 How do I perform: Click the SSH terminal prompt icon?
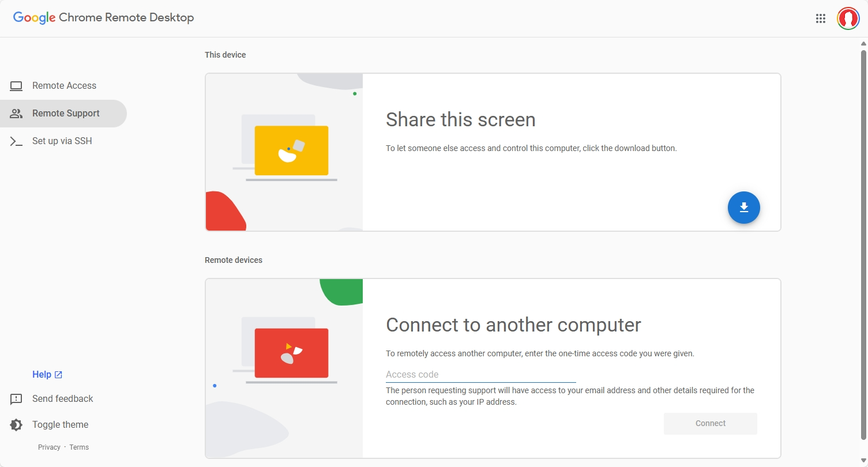(16, 141)
